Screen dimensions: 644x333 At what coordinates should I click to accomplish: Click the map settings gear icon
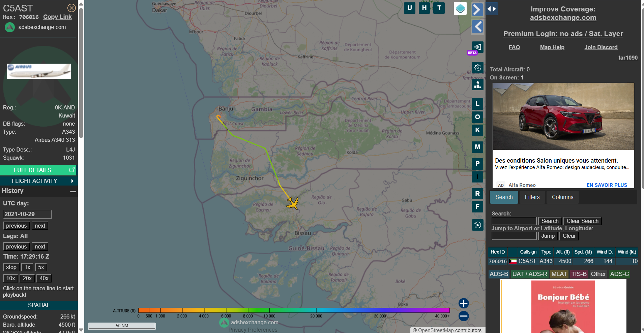tap(477, 68)
